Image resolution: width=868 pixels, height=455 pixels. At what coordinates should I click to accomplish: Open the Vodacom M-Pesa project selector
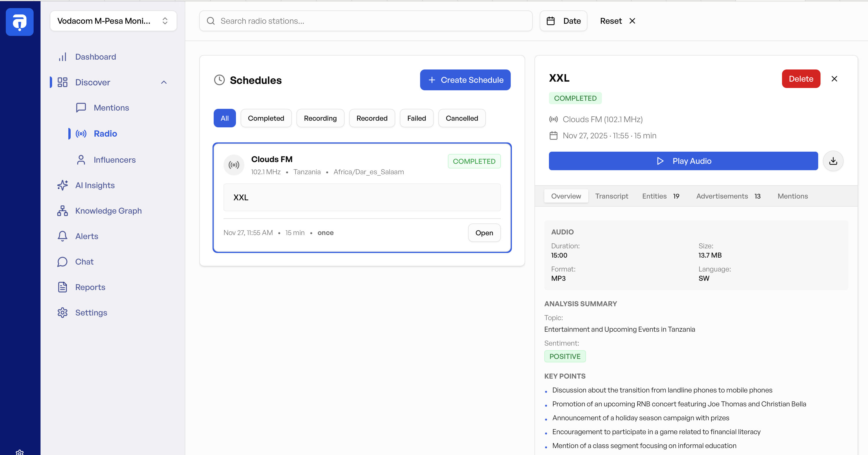point(113,21)
